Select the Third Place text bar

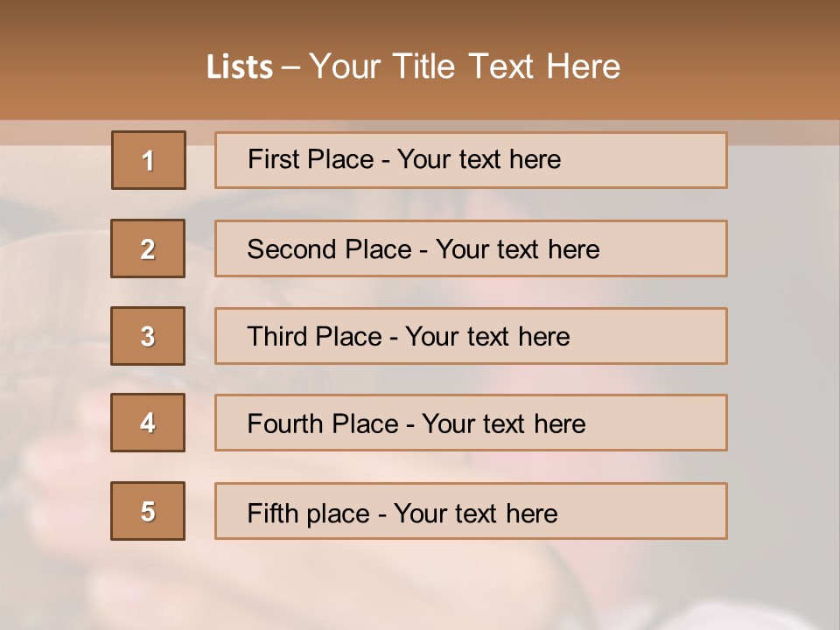pos(471,336)
